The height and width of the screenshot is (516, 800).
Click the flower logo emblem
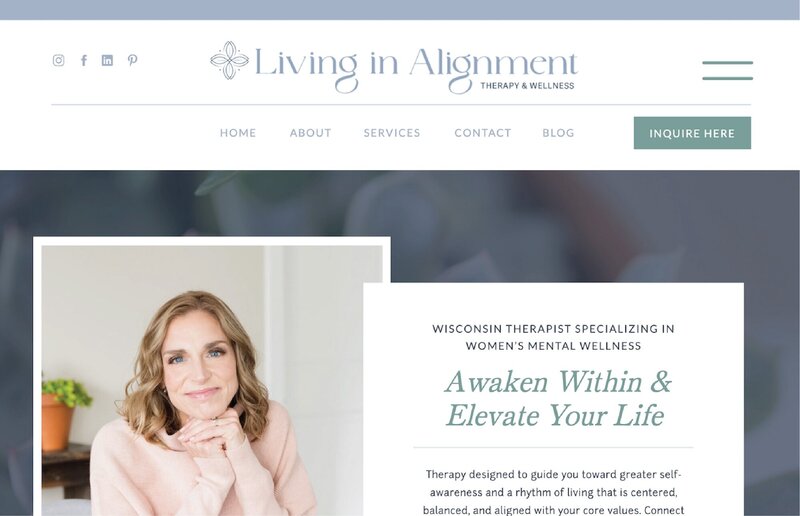(x=230, y=60)
